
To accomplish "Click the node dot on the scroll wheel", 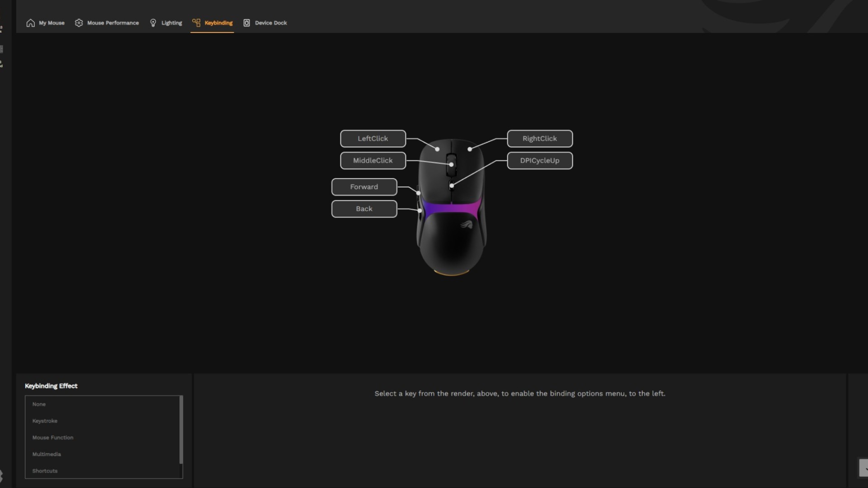I will click(452, 164).
